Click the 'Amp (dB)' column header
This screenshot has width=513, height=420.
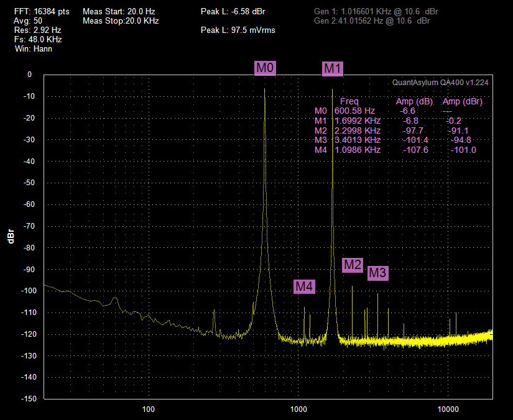415,101
